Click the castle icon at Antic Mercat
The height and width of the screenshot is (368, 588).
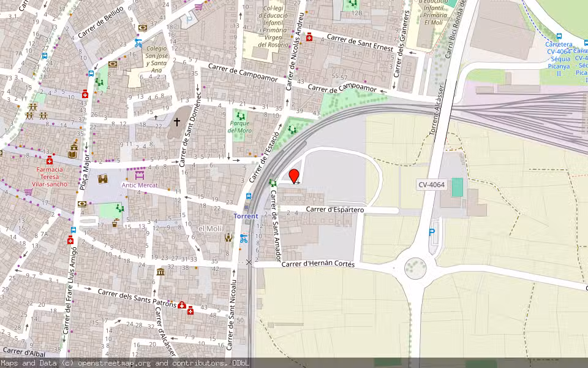(x=102, y=180)
